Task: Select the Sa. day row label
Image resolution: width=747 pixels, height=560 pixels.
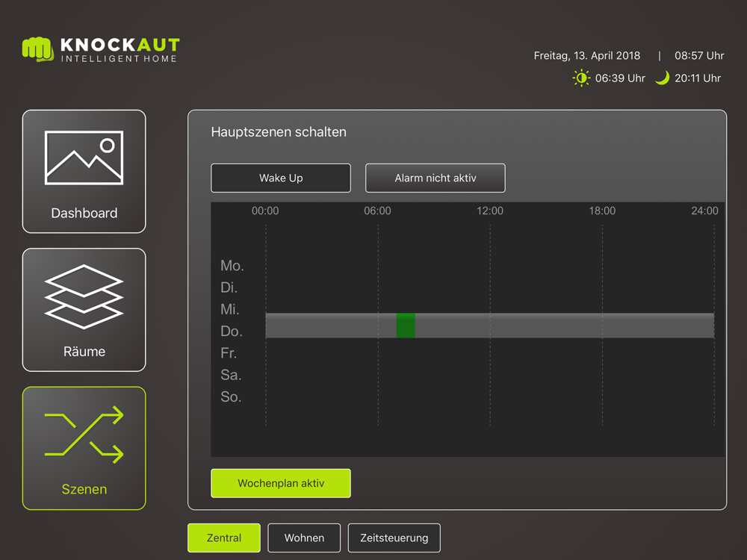Action: (x=231, y=376)
